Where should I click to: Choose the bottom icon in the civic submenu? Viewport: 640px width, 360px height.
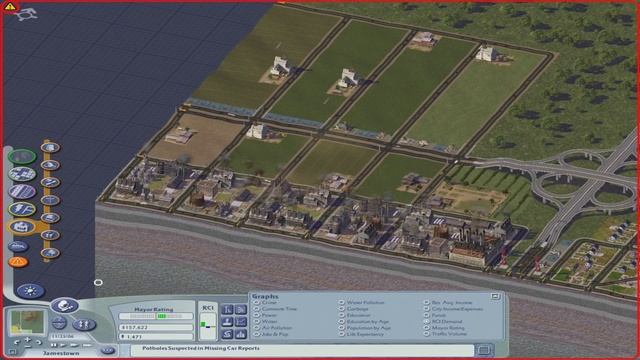(50, 253)
